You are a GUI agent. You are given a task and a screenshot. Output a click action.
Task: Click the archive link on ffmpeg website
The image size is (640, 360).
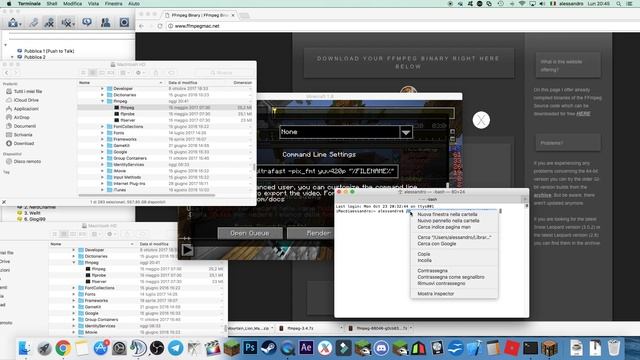[x=542, y=195]
